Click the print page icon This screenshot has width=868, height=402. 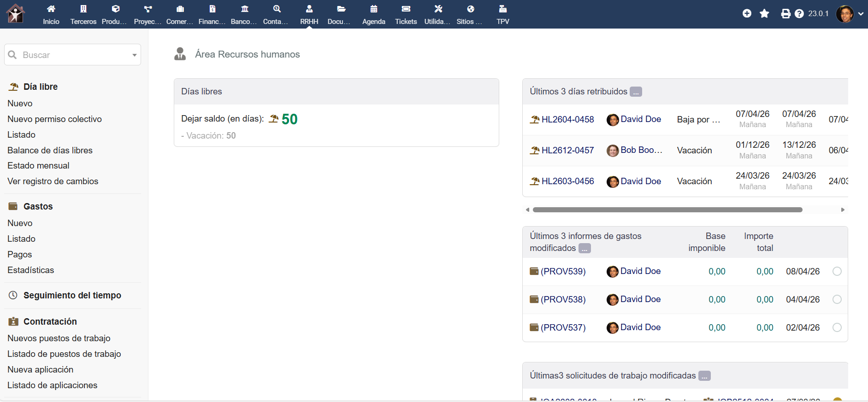(x=786, y=14)
